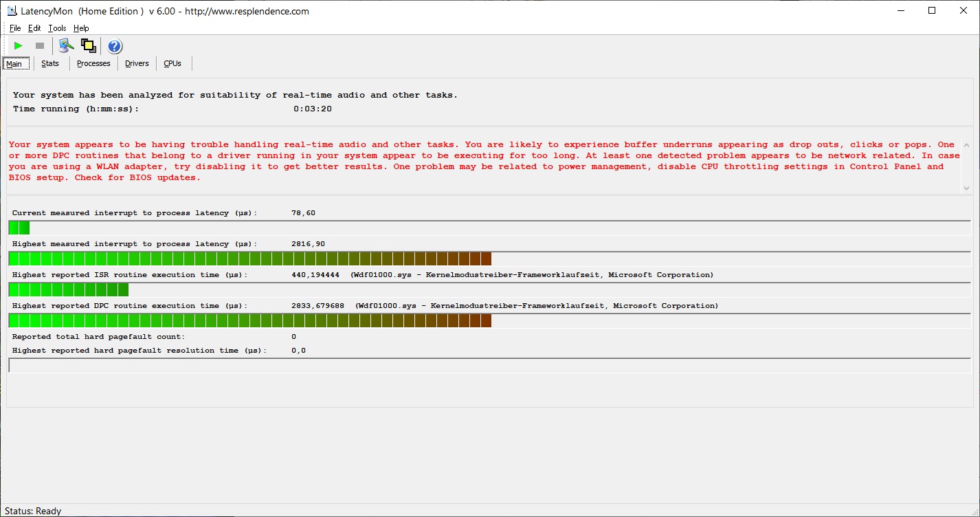Close the LatencyMon window

[964, 11]
